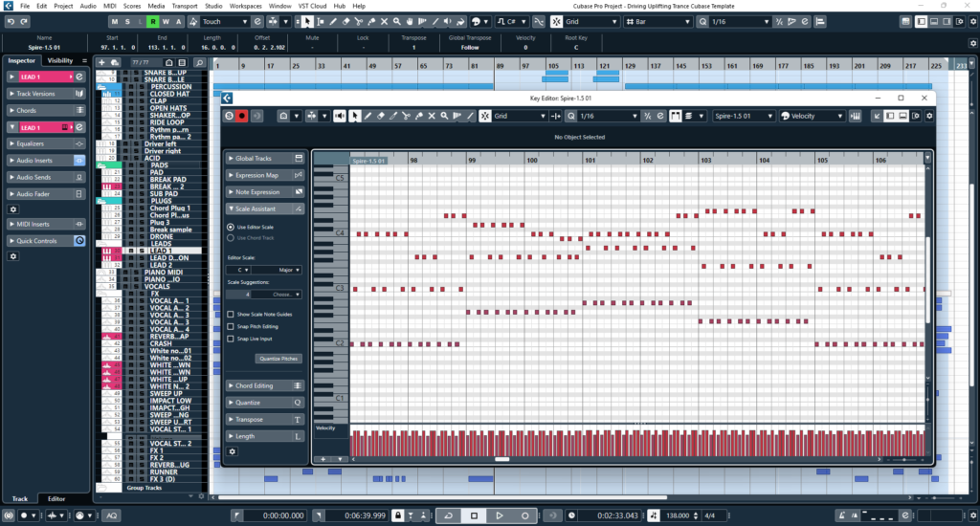
Task: Expand the Chord Editing section
Action: [265, 385]
